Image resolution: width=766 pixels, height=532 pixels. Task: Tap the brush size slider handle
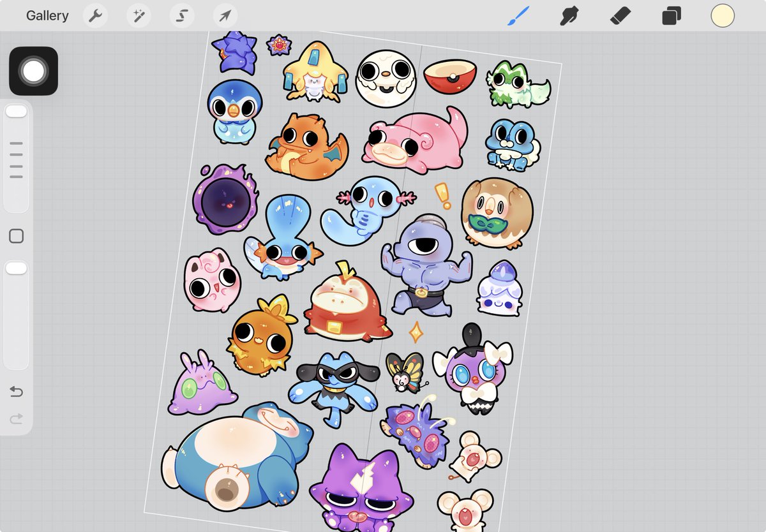pos(16,111)
